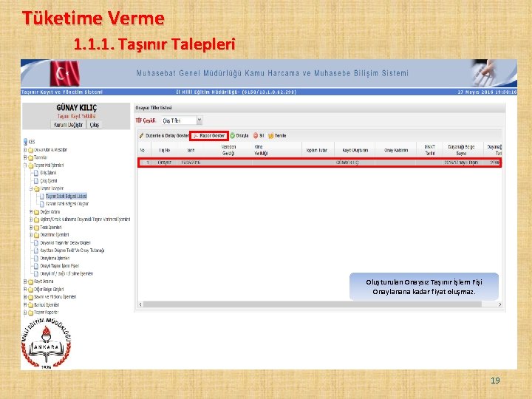Viewport: 532px width, 399px height.
Task: Expand the Barkod İşlemleri node
Action: pos(25,304)
